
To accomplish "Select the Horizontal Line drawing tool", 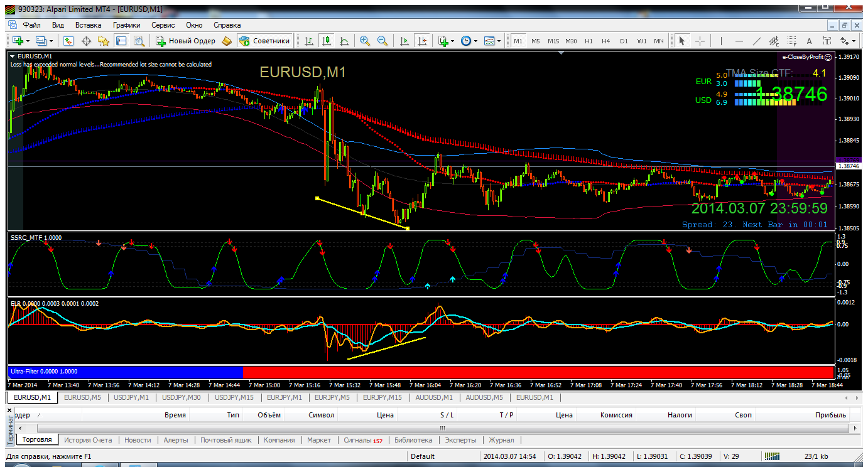I will click(x=739, y=41).
